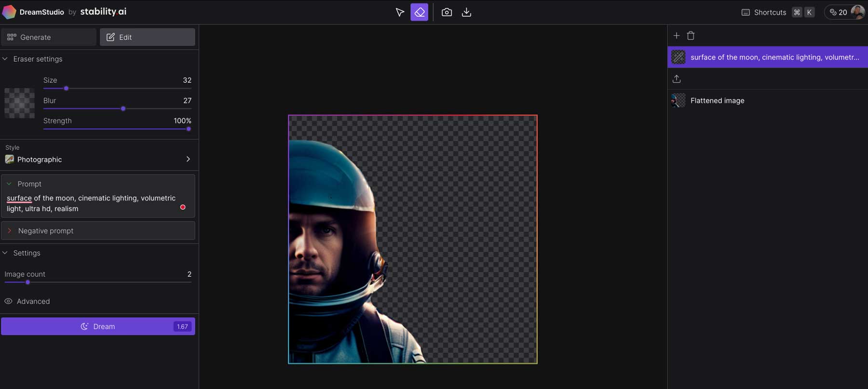Click the upload image icon

[677, 79]
